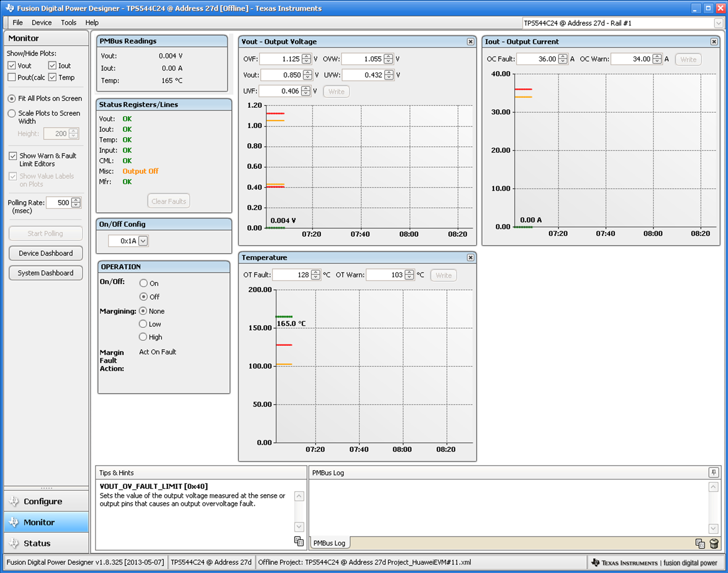This screenshot has height=573, width=728.
Task: Toggle the Temp plot checkbox
Action: (52, 77)
